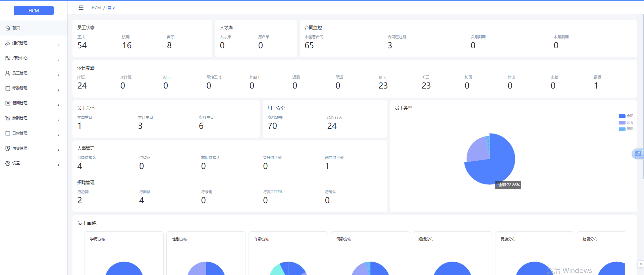Click the 薪酬管理 salary icon
Image resolution: width=644 pixels, height=275 pixels.
tap(8, 118)
